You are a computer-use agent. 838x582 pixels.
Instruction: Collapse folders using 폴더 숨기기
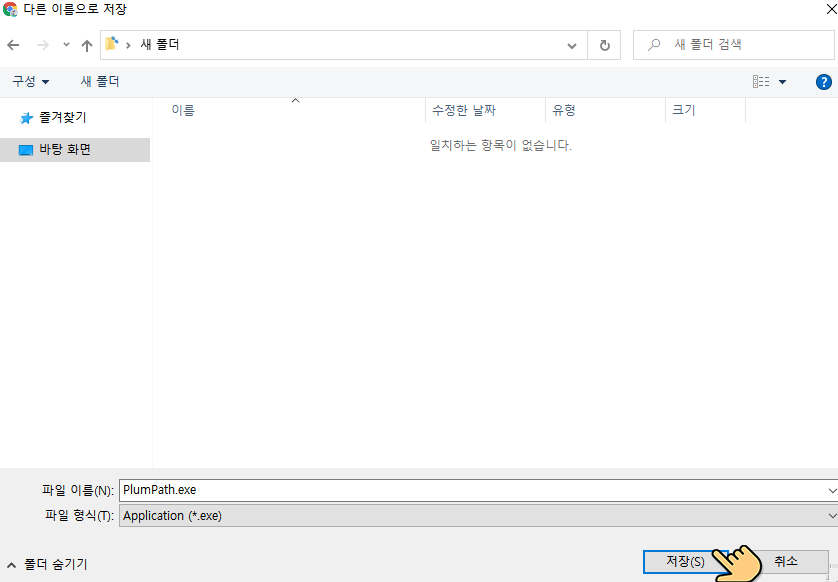click(47, 564)
